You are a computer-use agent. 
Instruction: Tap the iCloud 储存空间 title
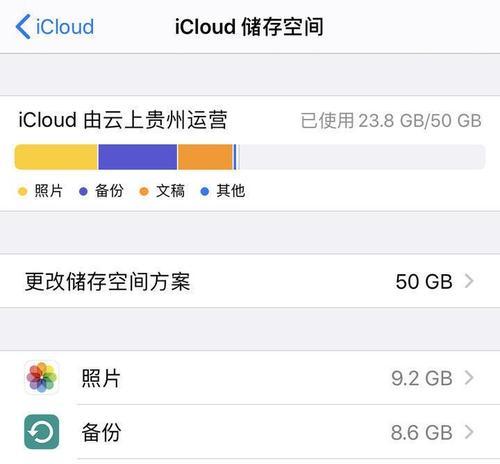click(x=249, y=27)
